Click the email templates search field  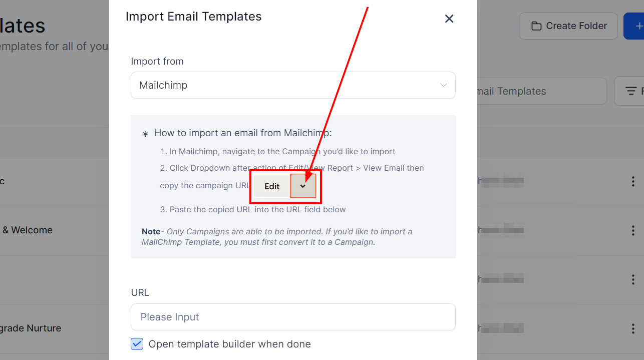click(542, 91)
